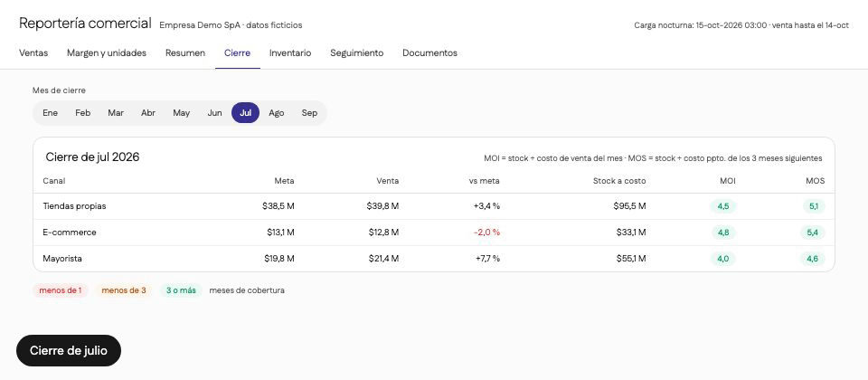868x380 pixels.
Task: Click the Meta column header
Action: (284, 181)
